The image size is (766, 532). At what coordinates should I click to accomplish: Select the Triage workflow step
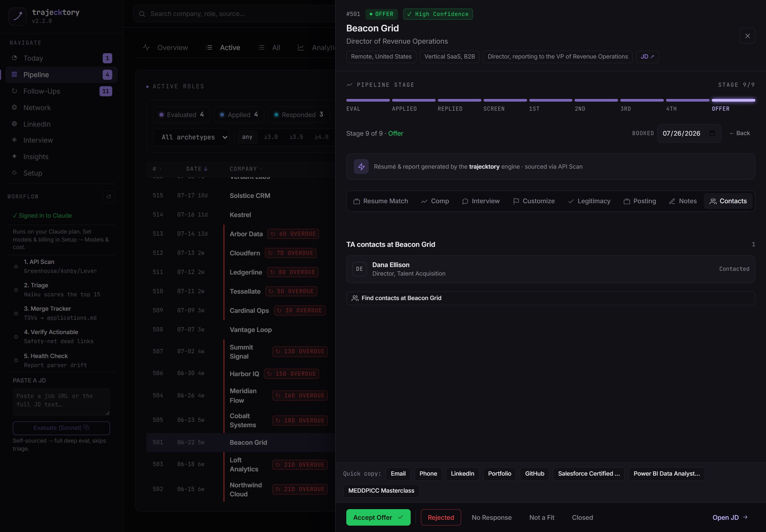click(61, 290)
